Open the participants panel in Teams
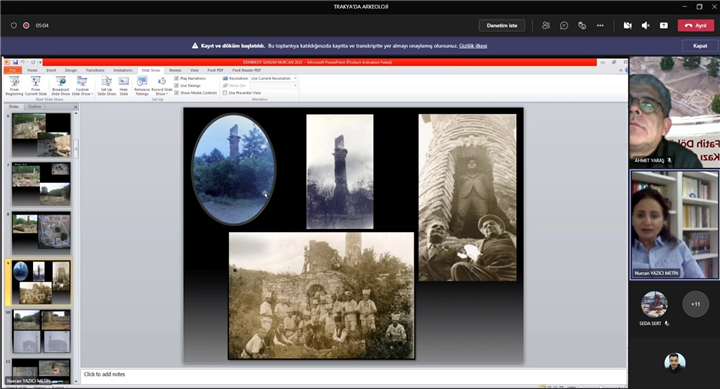 point(546,26)
